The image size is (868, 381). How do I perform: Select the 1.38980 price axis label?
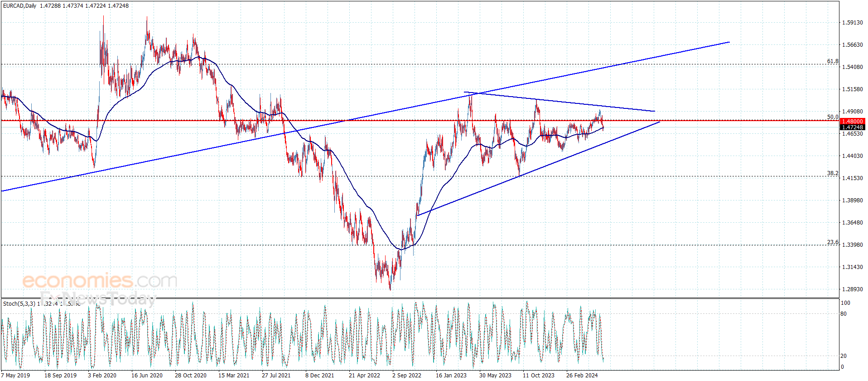[x=852, y=200]
